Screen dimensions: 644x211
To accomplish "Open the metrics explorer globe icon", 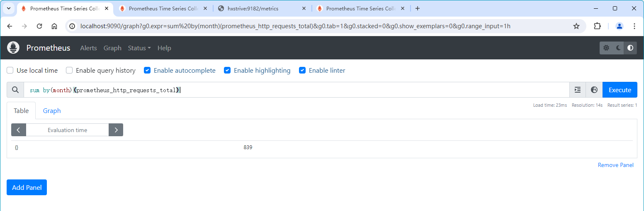I will tap(594, 90).
